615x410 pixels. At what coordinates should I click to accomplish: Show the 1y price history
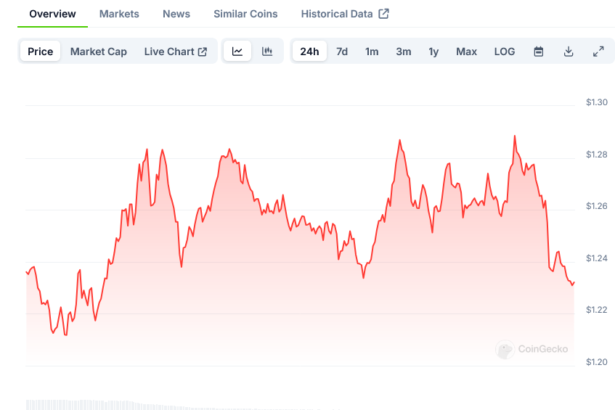click(x=433, y=51)
